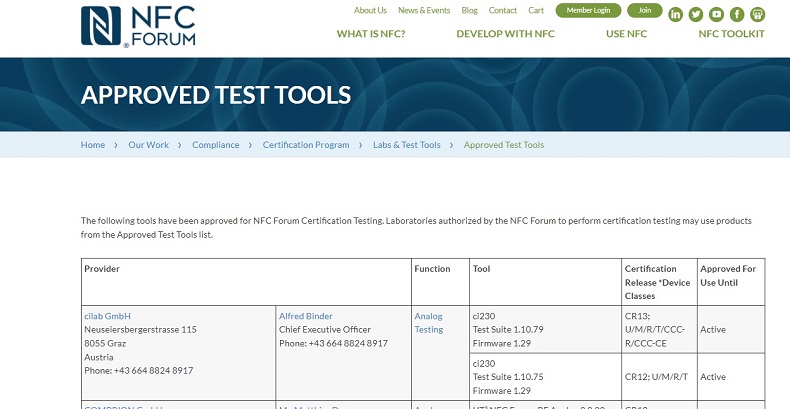The image size is (790, 409).
Task: Click the 8055 Graz text
Action: 105,343
